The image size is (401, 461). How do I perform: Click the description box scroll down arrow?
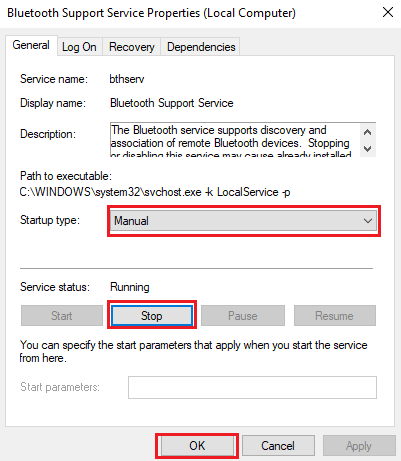[367, 148]
